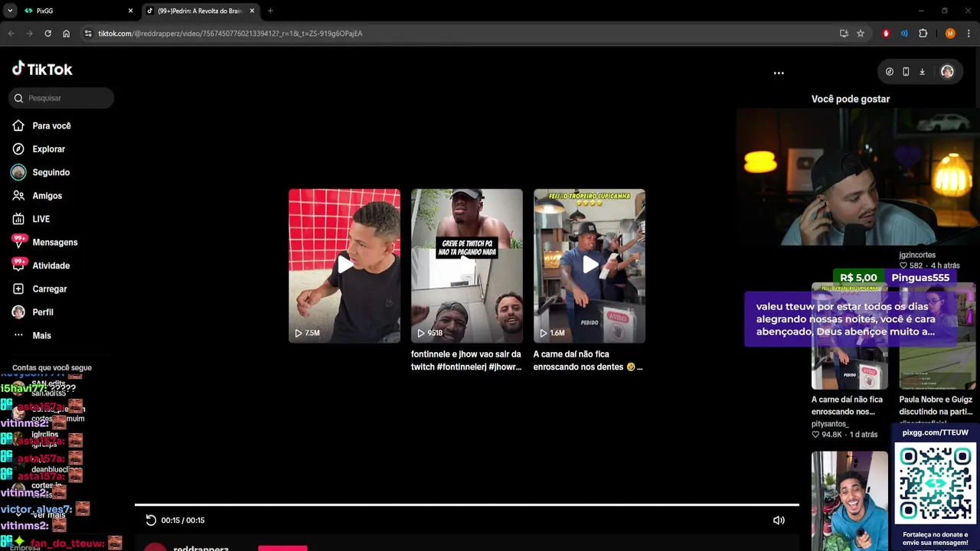Open the red hand ad-blocker extension
The height and width of the screenshot is (551, 980).
click(886, 34)
